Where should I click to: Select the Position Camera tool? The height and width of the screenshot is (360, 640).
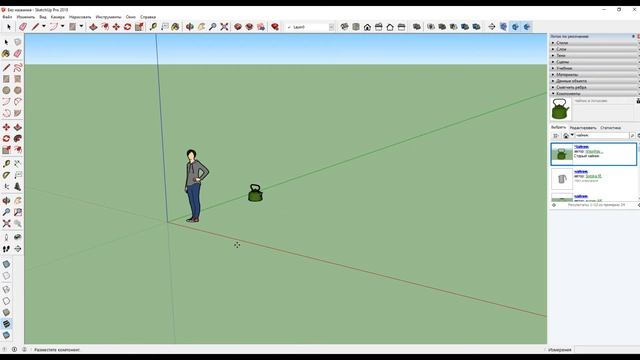click(x=6, y=237)
